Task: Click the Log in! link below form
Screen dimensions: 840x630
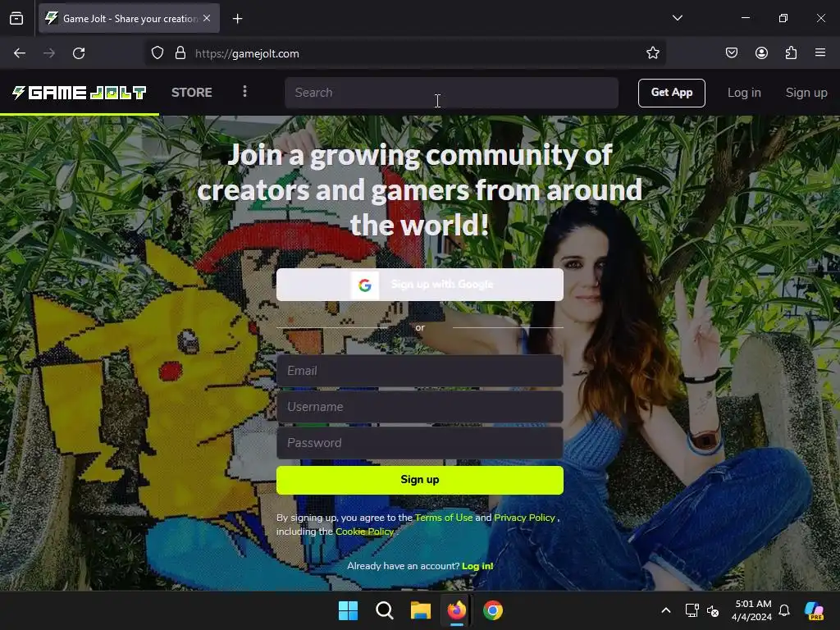Action: (477, 566)
